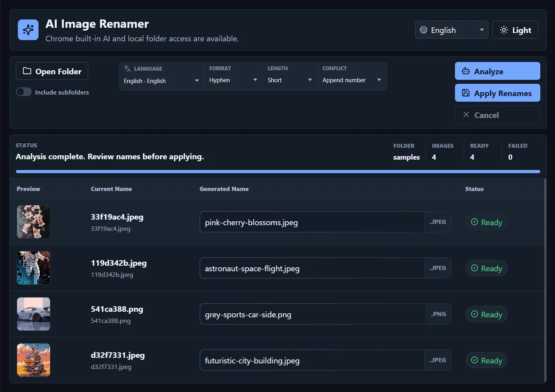The image size is (555, 392).
Task: Click the Status column header
Action: coord(474,189)
